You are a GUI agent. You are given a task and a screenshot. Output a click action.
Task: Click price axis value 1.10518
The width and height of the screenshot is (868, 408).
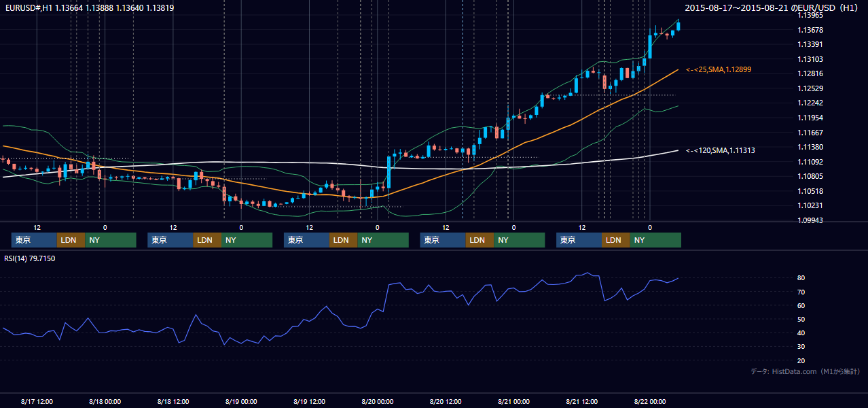pyautogui.click(x=810, y=191)
